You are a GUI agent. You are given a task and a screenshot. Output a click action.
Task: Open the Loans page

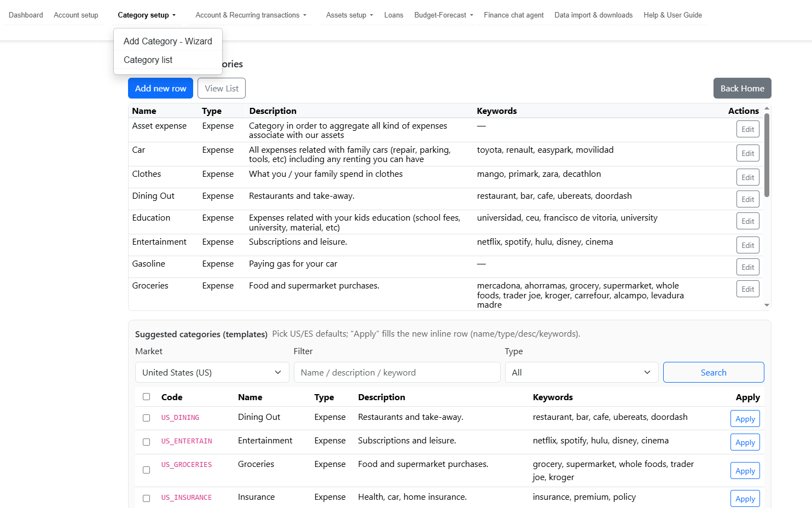(393, 15)
